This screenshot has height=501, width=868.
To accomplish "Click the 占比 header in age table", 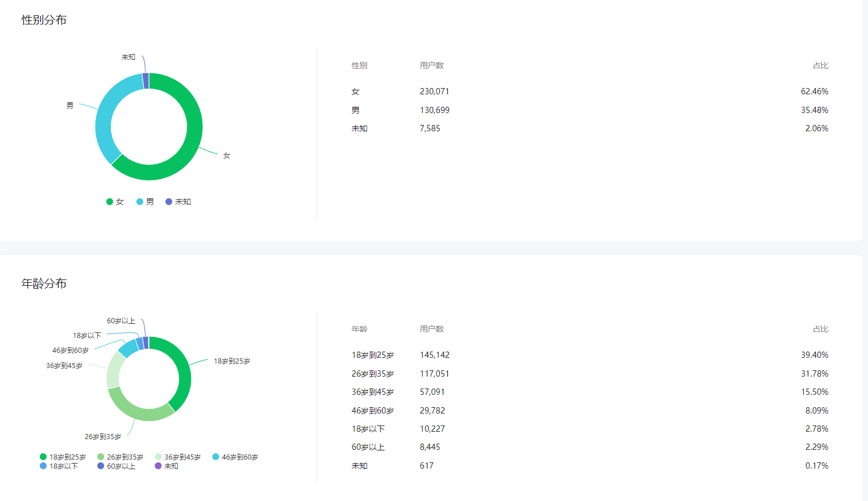I will [x=820, y=329].
